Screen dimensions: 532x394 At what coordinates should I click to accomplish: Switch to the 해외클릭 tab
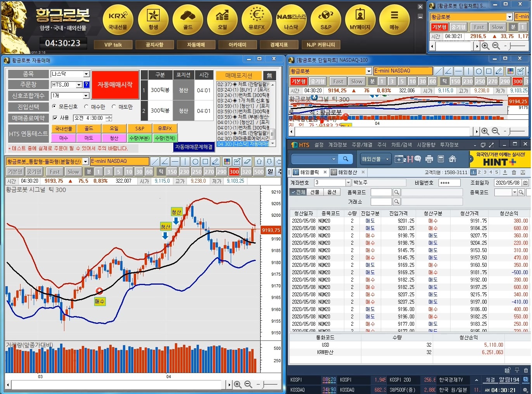tap(310, 172)
